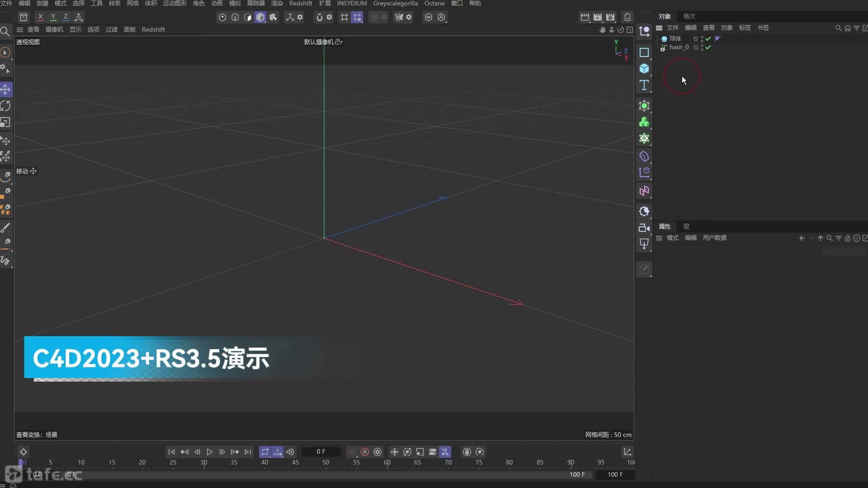This screenshot has width=868, height=488.
Task: Open Object Manager hamburger menu
Action: (659, 28)
